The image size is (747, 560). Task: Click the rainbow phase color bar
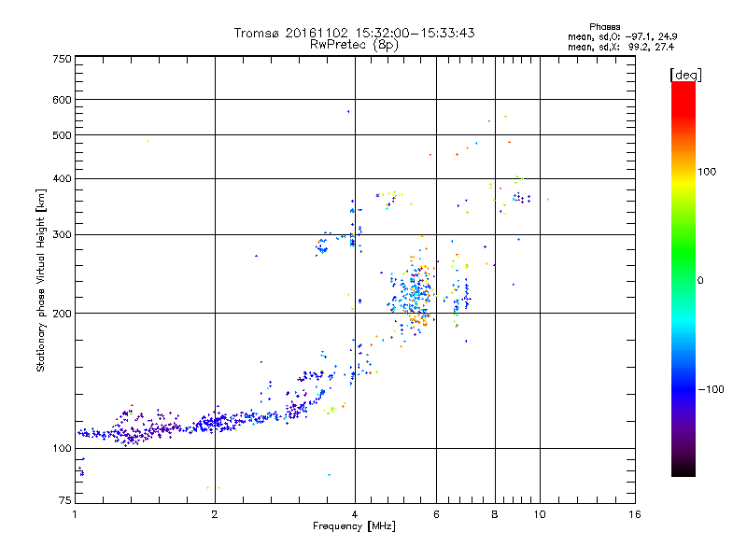click(x=684, y=279)
